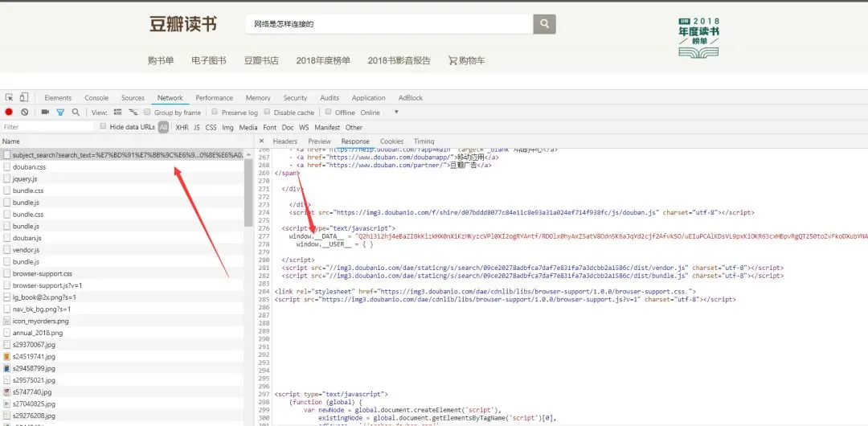Click the network Filter text field

48,127
